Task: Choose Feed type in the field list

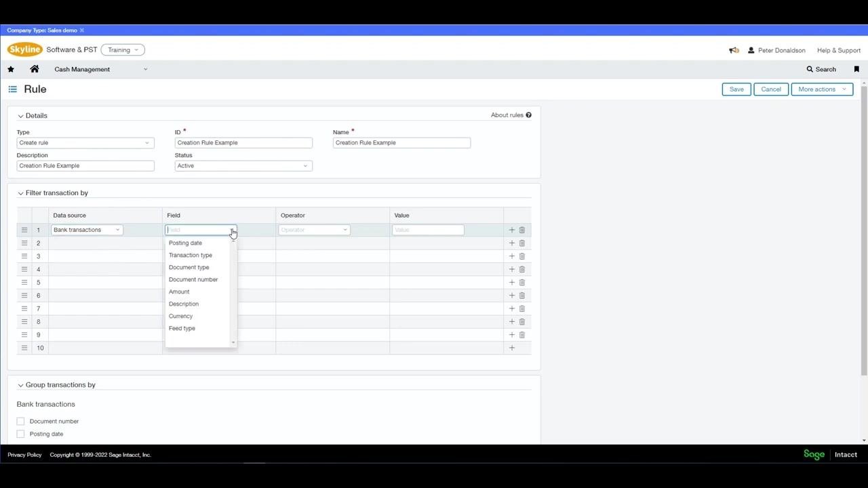Action: pos(182,329)
